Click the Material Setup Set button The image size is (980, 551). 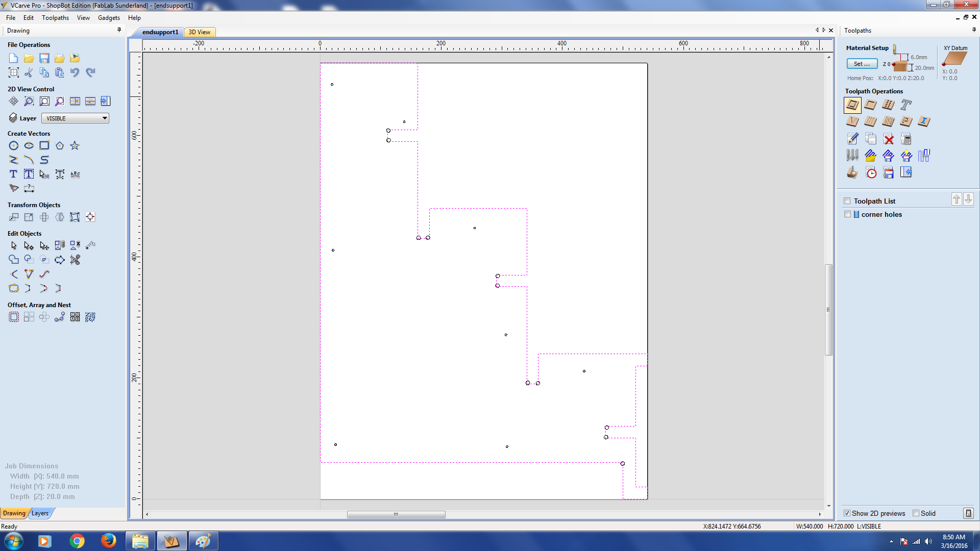pos(862,64)
